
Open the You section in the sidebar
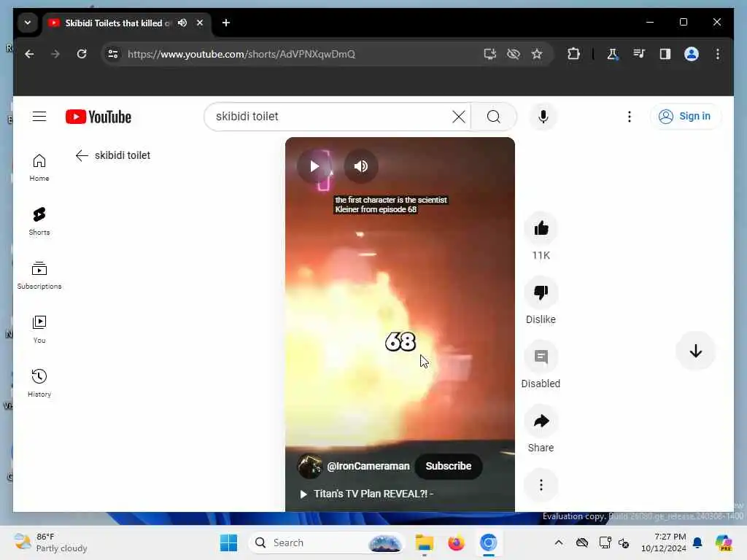coord(39,330)
